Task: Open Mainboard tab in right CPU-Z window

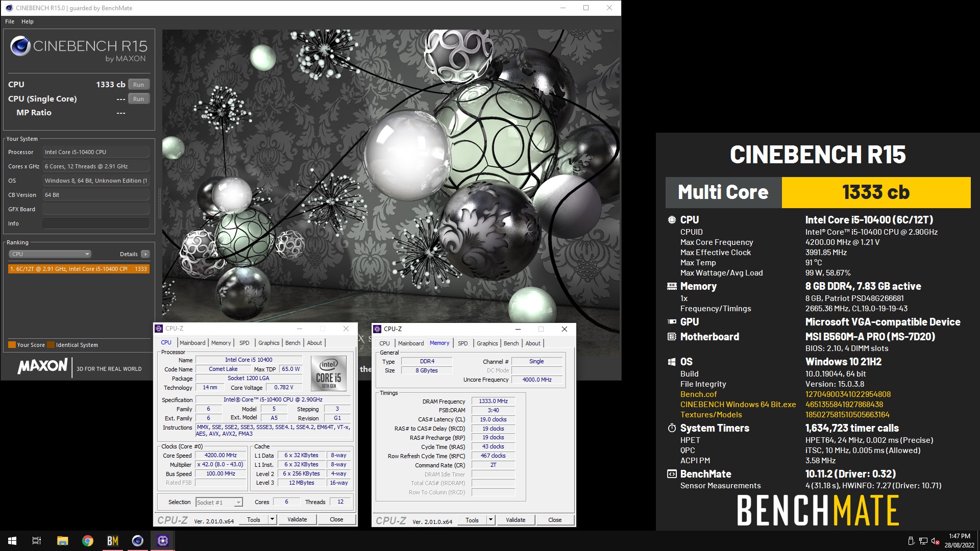Action: (411, 343)
